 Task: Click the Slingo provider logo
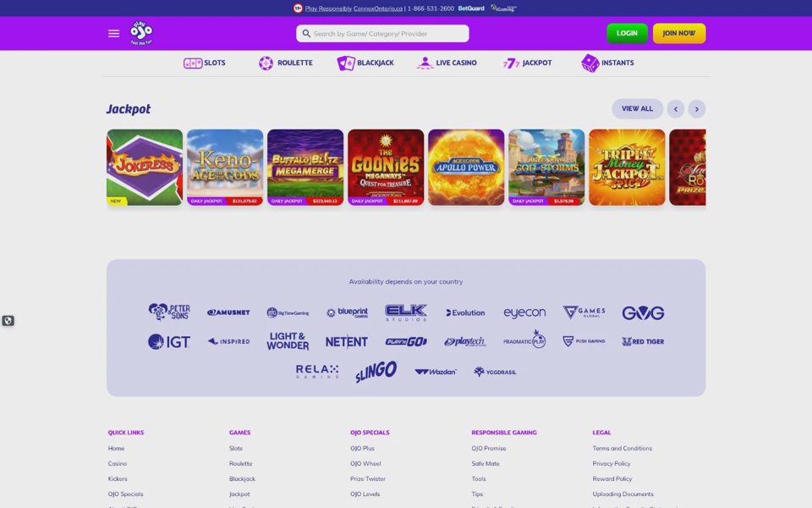tap(376, 372)
